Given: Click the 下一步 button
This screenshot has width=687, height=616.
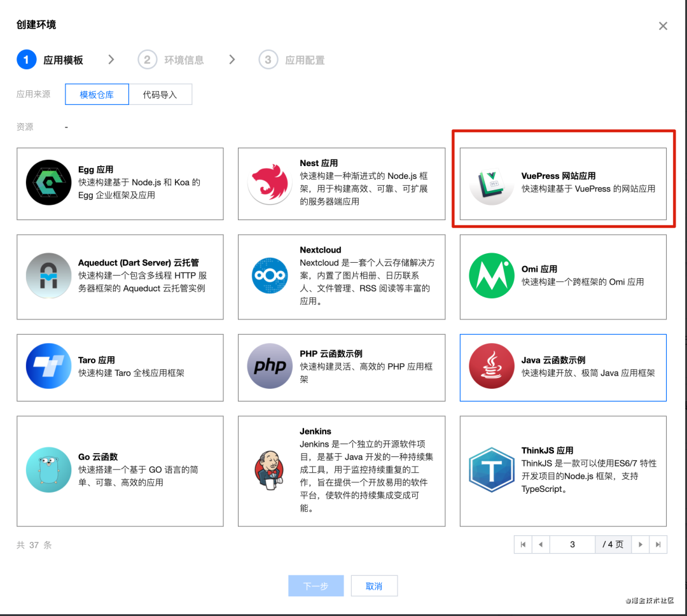Looking at the screenshot, I should tap(316, 585).
